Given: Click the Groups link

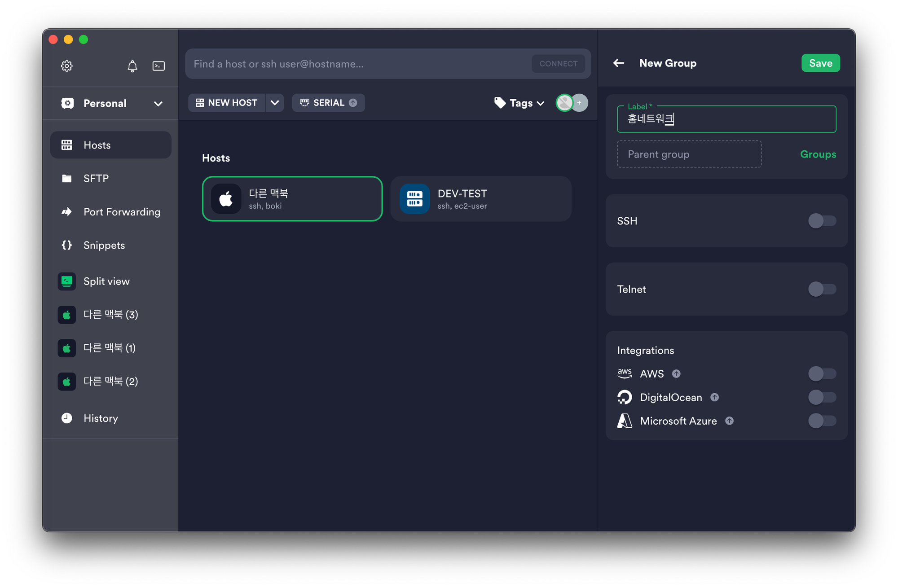Looking at the screenshot, I should (818, 154).
